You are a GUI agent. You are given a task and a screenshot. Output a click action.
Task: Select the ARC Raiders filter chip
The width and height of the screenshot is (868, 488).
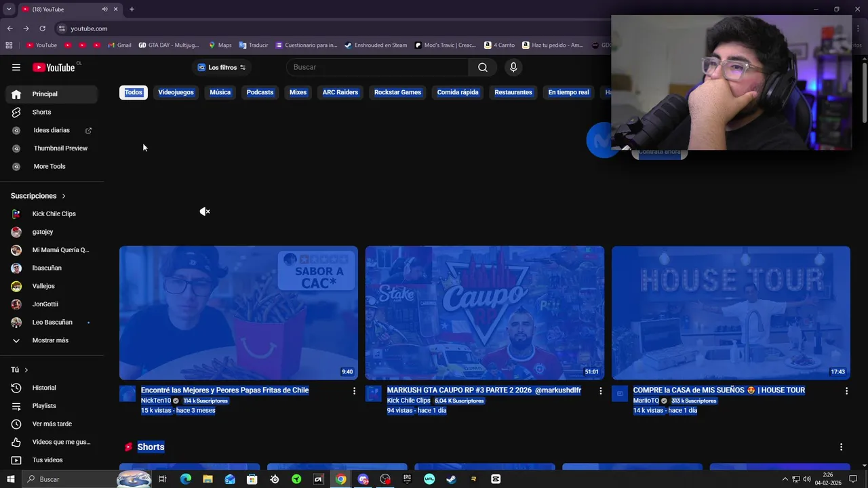[x=340, y=92]
